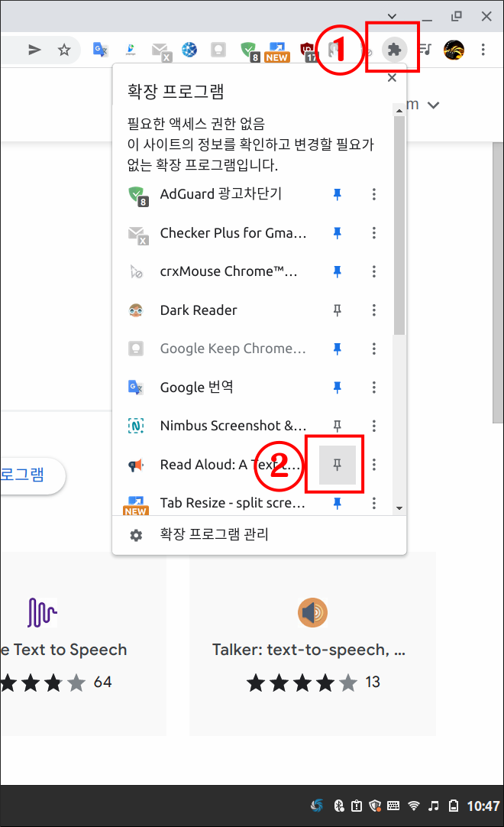Viewport: 504px width, 827px height.
Task: Click the Checker Plus for Gmail toolbar icon
Action: coord(161,51)
